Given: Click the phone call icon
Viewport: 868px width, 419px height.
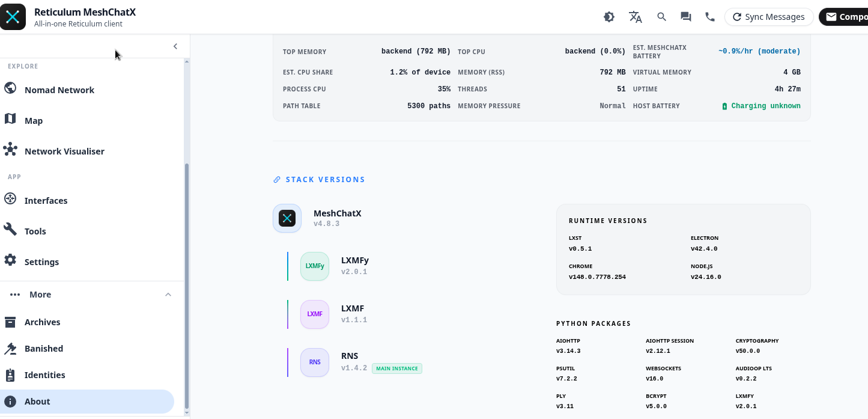Looking at the screenshot, I should tap(710, 17).
